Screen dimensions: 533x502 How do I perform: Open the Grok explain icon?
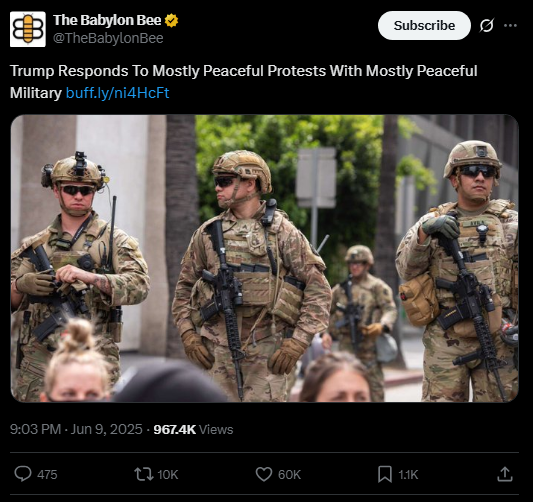pos(486,25)
